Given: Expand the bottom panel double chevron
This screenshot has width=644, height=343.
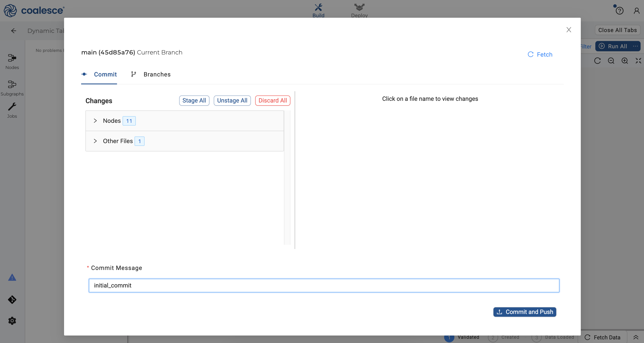Looking at the screenshot, I should pyautogui.click(x=636, y=337).
